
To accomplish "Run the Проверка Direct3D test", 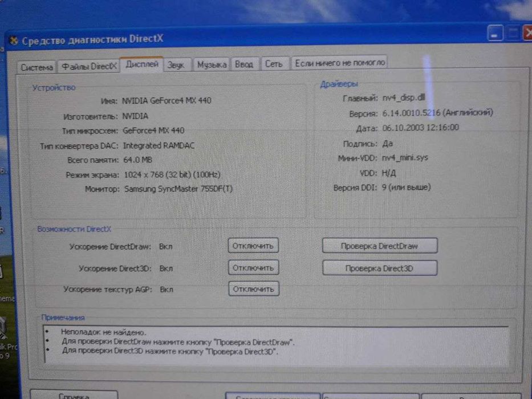I will 380,268.
